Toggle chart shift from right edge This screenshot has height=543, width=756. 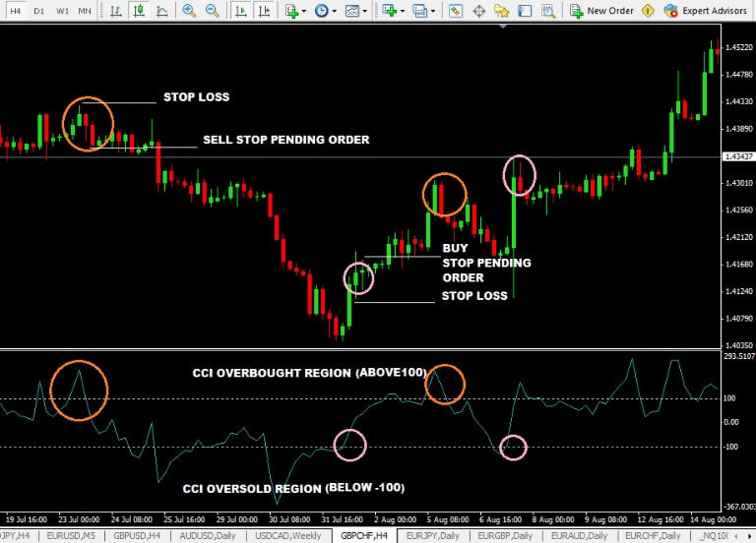pyautogui.click(x=263, y=11)
